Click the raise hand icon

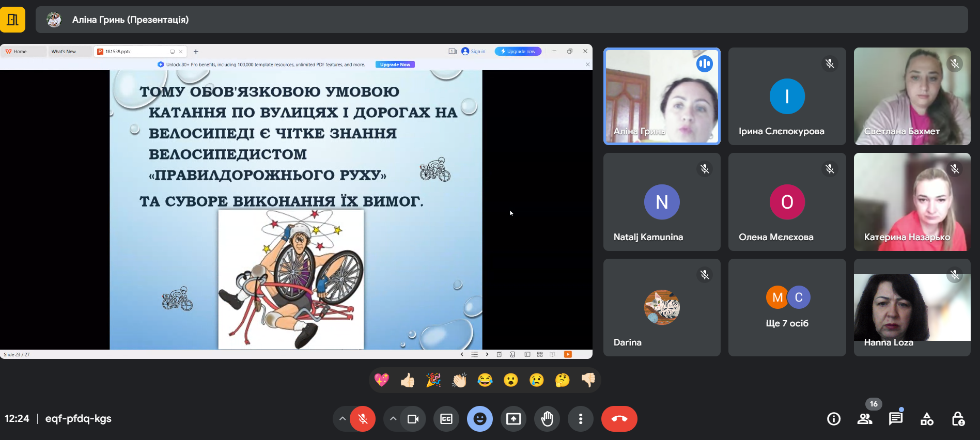tap(547, 419)
